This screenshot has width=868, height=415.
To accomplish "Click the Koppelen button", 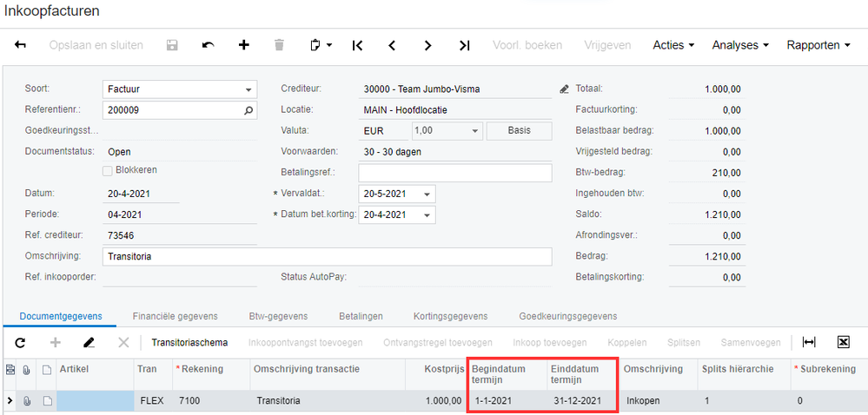I will click(x=627, y=343).
